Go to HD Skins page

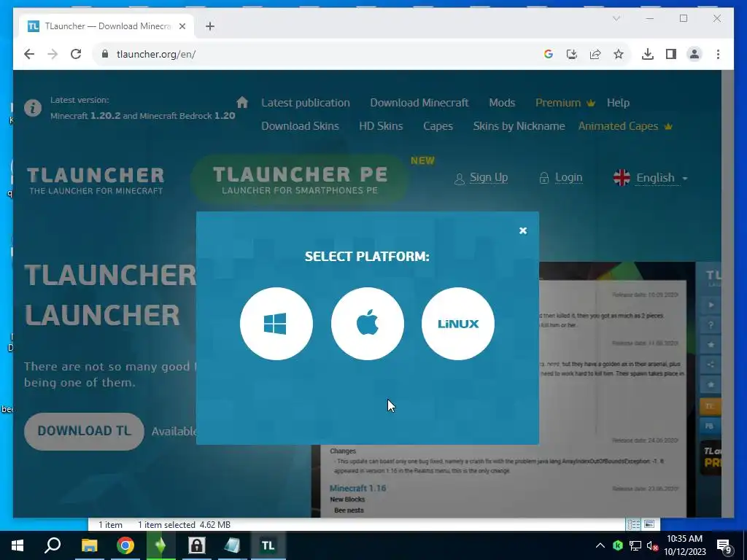381,126
